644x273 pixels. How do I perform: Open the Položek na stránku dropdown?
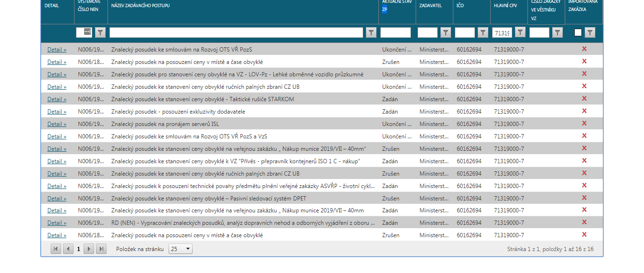point(180,249)
